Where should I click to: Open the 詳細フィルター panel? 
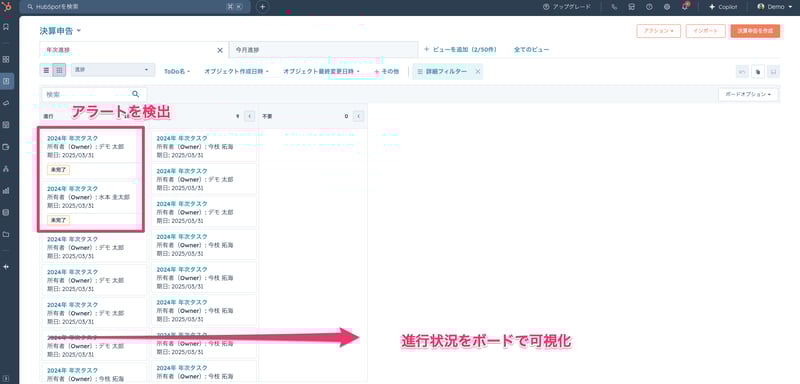tap(442, 72)
